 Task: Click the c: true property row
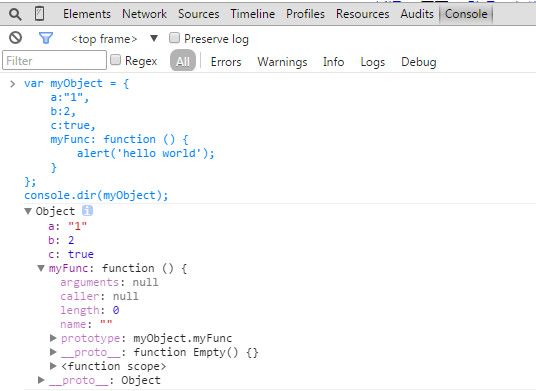(x=71, y=254)
